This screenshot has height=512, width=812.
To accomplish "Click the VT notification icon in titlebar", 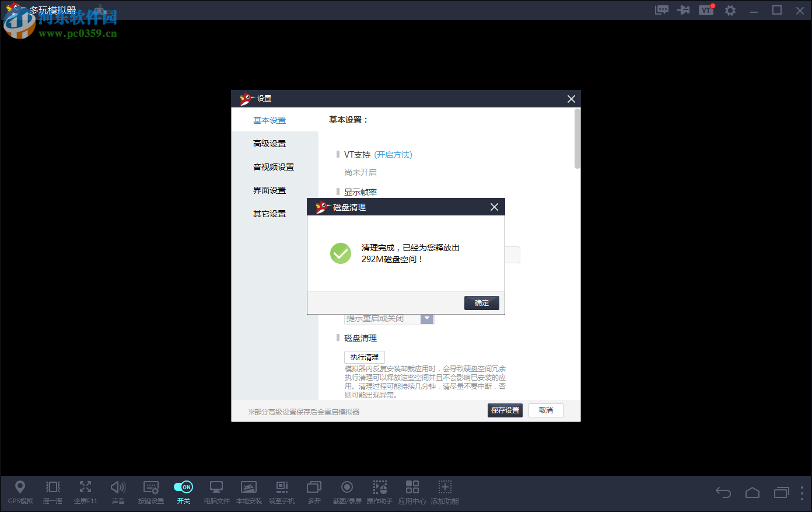I will tap(706, 10).
